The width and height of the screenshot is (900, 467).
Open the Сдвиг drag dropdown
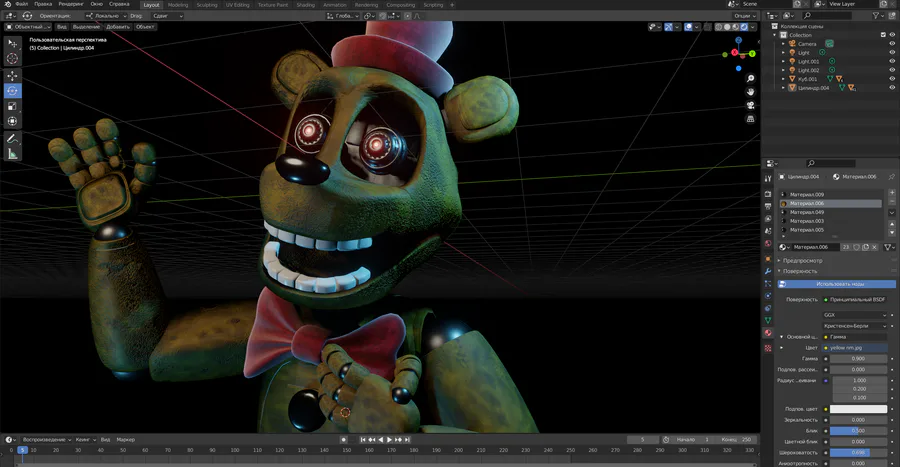click(168, 16)
